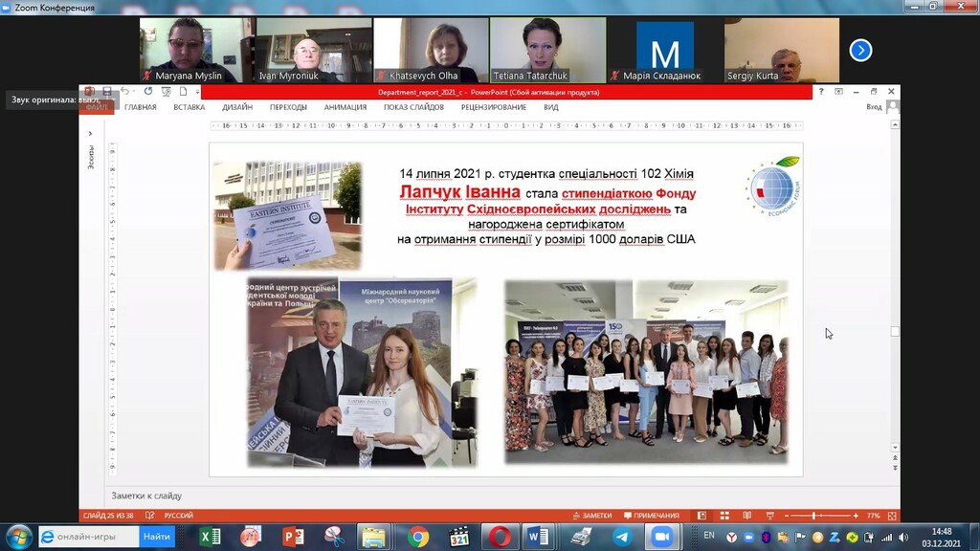The width and height of the screenshot is (980, 551).
Task: Click the spell check icon in status bar
Action: pyautogui.click(x=149, y=516)
